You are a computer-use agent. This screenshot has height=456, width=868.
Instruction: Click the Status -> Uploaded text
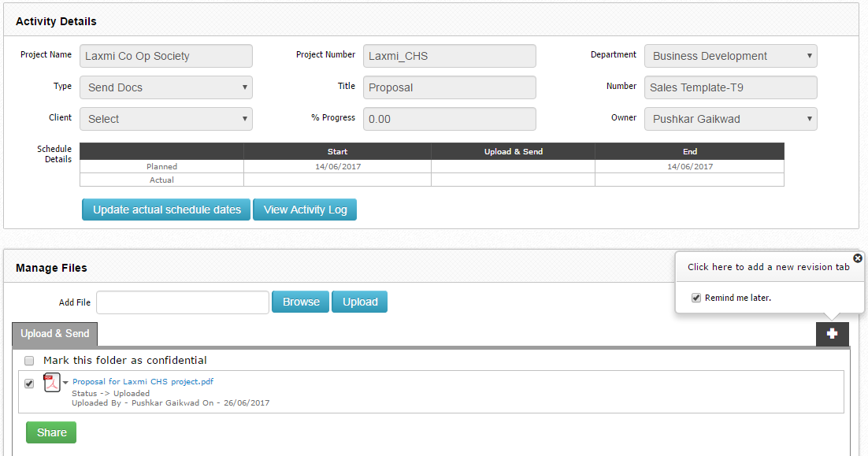click(111, 394)
